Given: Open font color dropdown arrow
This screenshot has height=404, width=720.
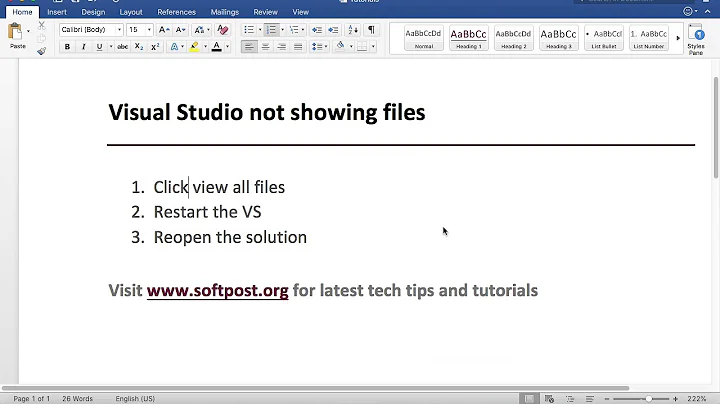Looking at the screenshot, I should click(x=227, y=46).
